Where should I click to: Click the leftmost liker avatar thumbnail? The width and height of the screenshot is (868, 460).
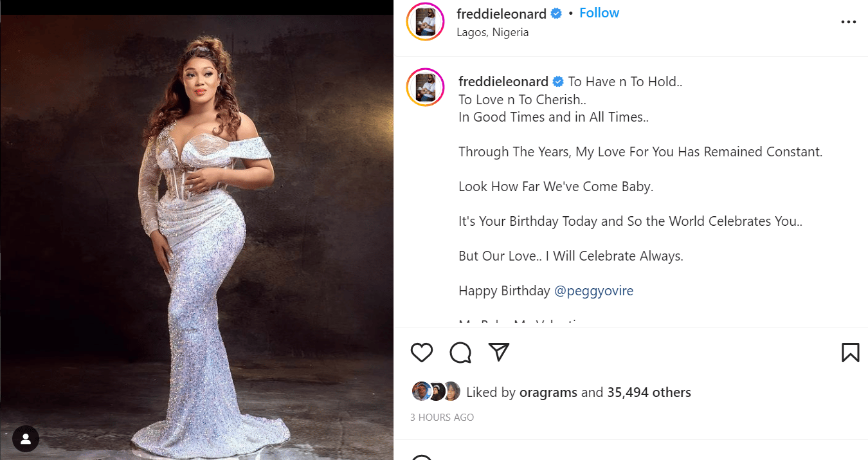[420, 391]
